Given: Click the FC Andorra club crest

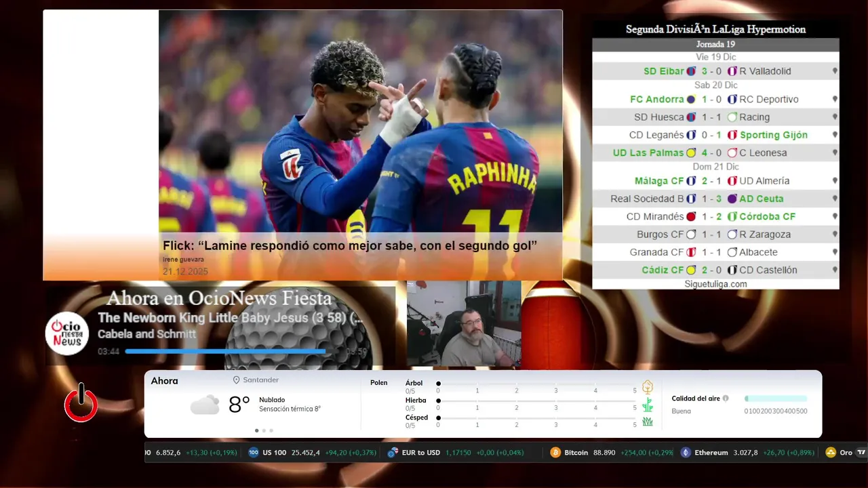Looking at the screenshot, I should tap(691, 100).
